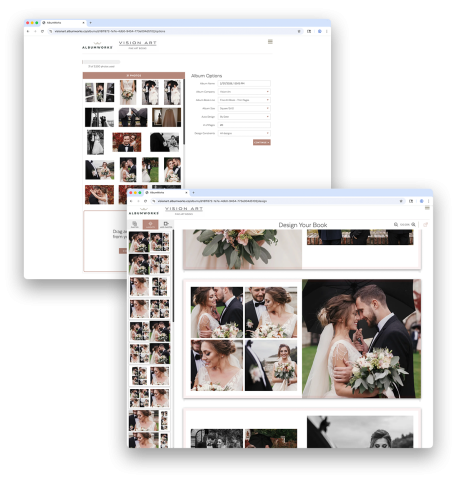Click the Albumworks logo on the design page
This screenshot has width=457, height=480.
[144, 211]
